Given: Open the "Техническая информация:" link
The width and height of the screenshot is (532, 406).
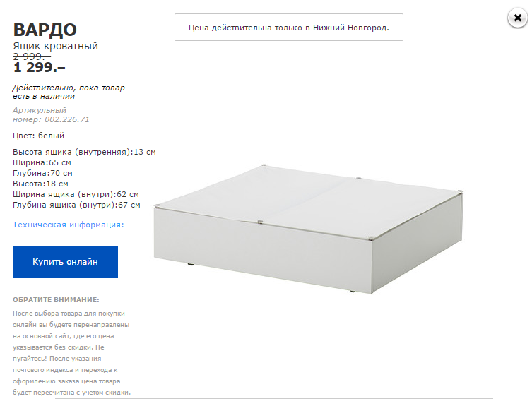Looking at the screenshot, I should 69,225.
